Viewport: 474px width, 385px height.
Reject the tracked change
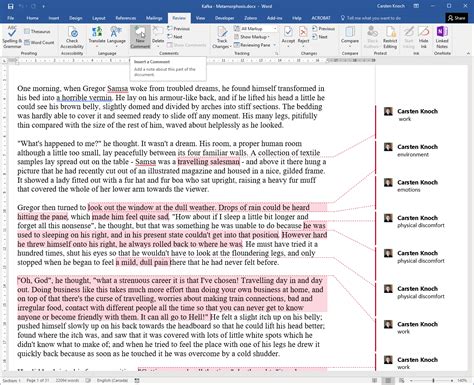click(303, 37)
